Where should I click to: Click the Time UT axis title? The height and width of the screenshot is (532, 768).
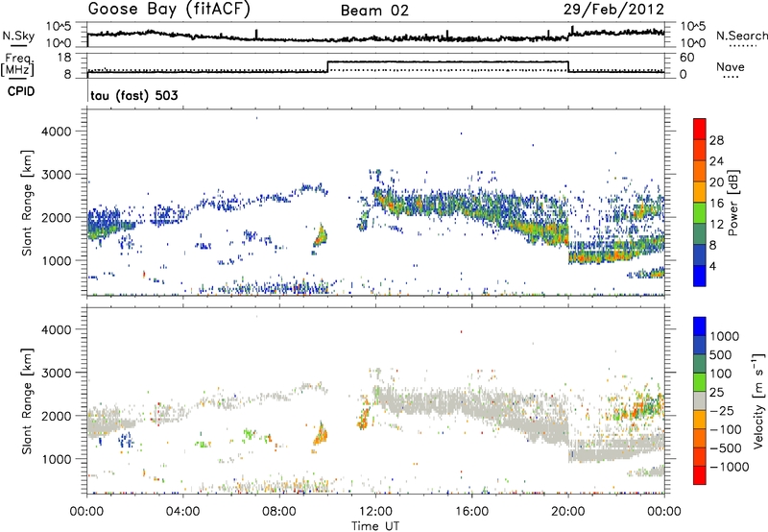pyautogui.click(x=375, y=526)
